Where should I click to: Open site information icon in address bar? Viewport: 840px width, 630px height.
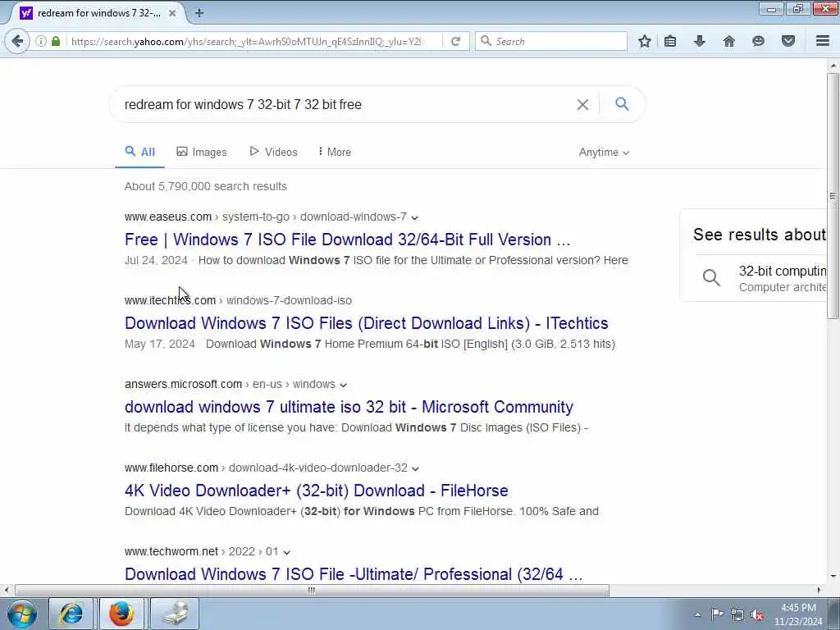point(41,41)
